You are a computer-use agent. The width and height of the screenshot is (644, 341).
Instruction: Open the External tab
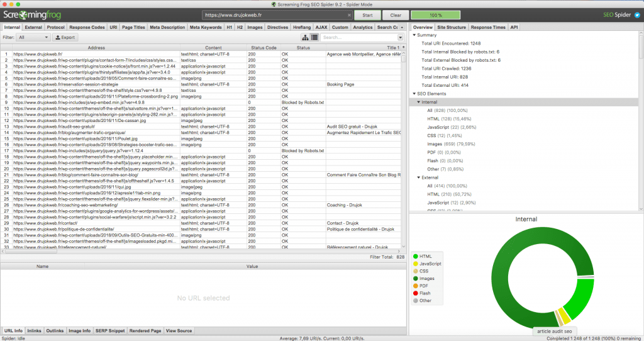click(x=33, y=28)
